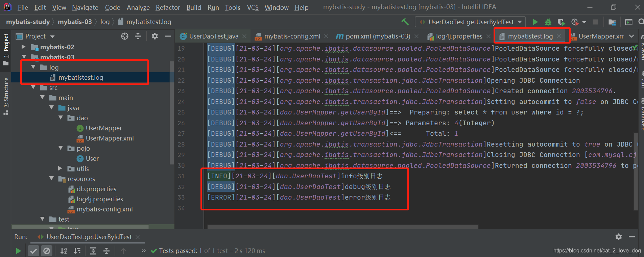Click the Profiler run icon
Screen dimensions: 644x257
[574, 22]
